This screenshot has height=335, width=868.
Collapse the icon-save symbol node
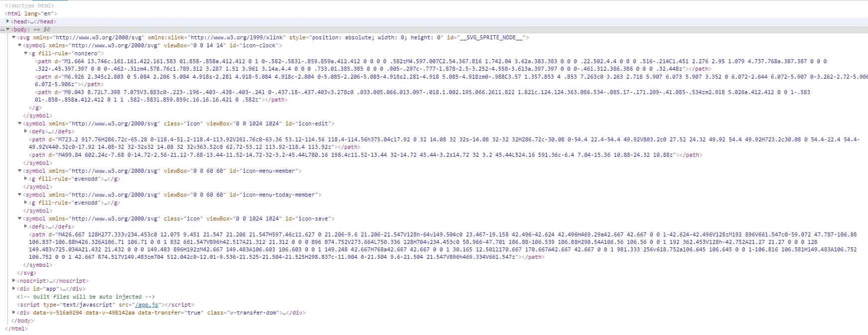point(19,219)
